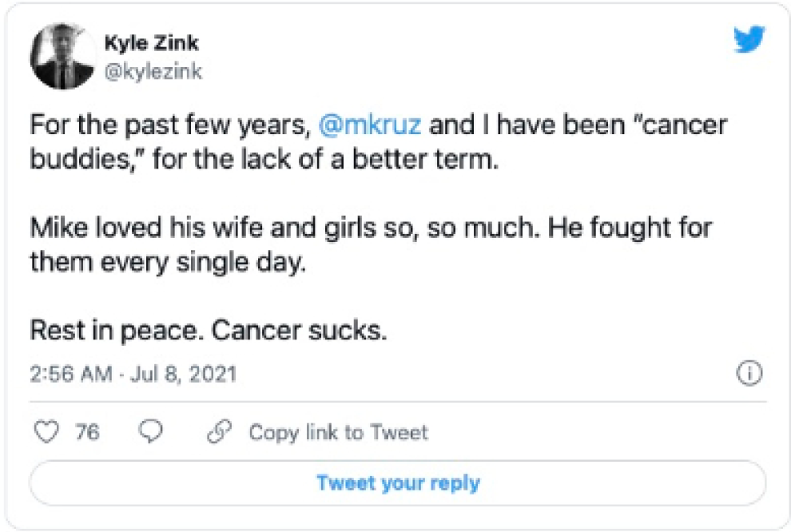Click the 2:56 AM time link
The width and height of the screenshot is (791, 532).
pos(71,374)
